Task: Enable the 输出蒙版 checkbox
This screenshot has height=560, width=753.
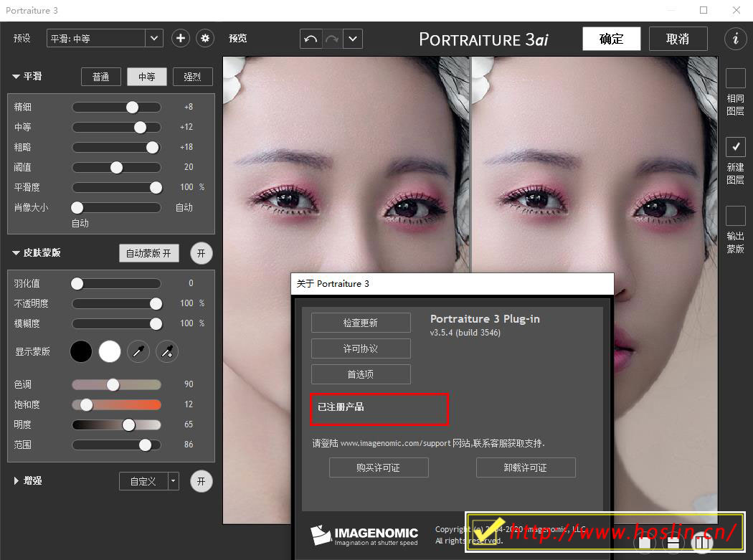Action: pos(735,216)
